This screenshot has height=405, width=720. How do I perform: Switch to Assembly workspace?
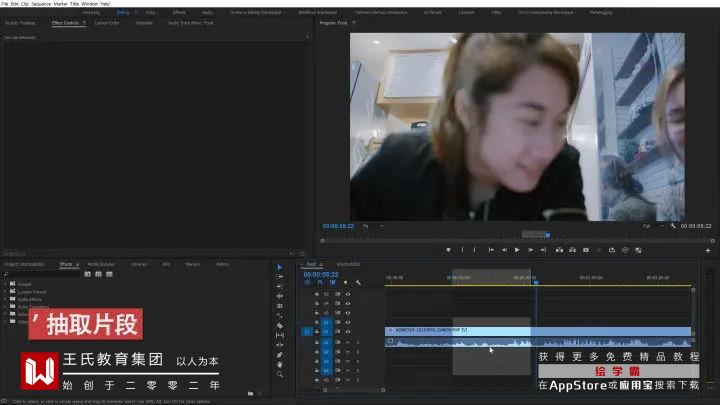[91, 12]
